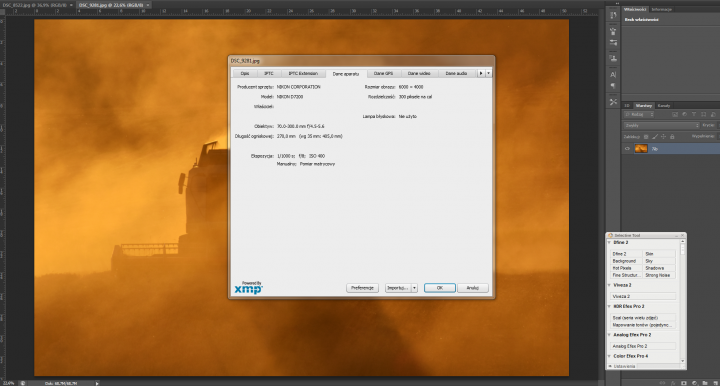Toggle lock all padlock icon
The image size is (720, 386).
pos(672,137)
